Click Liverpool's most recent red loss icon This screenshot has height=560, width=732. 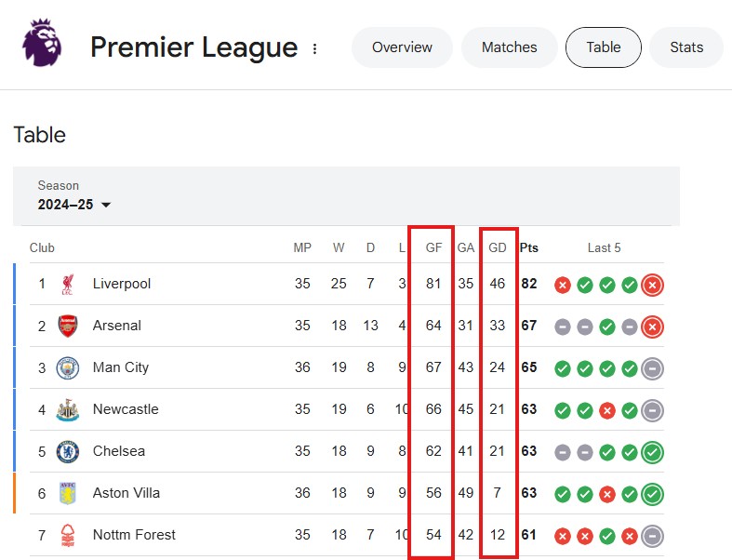[x=652, y=285]
